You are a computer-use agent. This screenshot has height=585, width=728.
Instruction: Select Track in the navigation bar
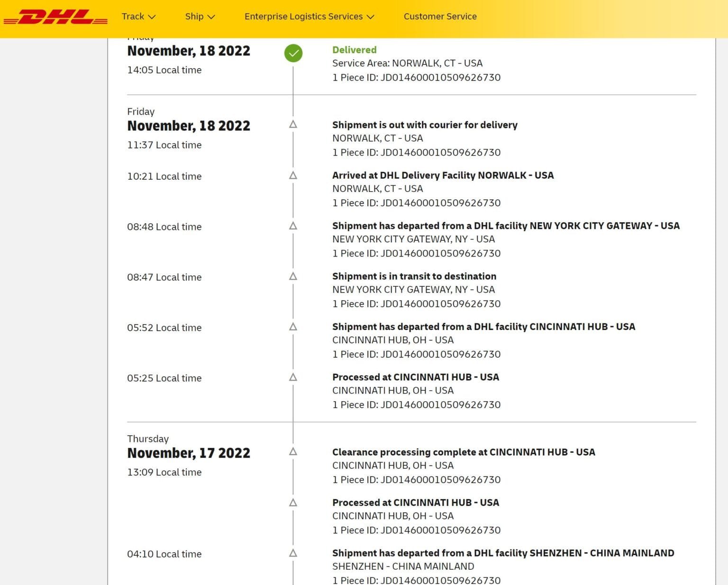[x=133, y=16]
